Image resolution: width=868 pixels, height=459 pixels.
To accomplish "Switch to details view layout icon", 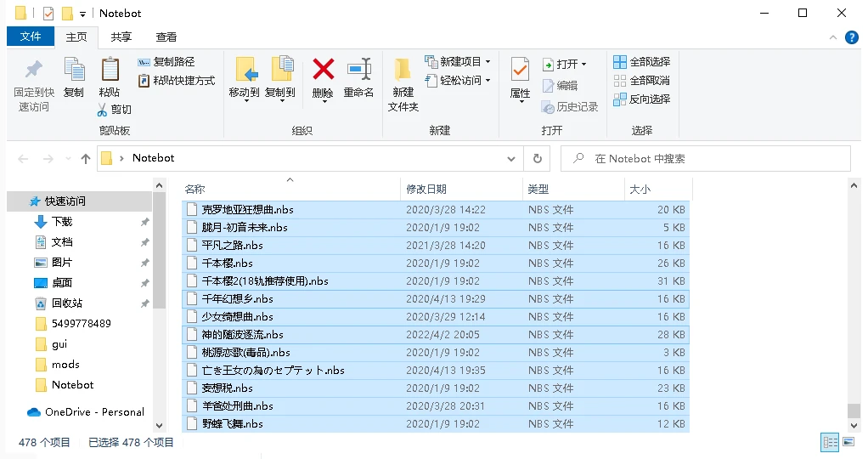I will tap(831, 442).
